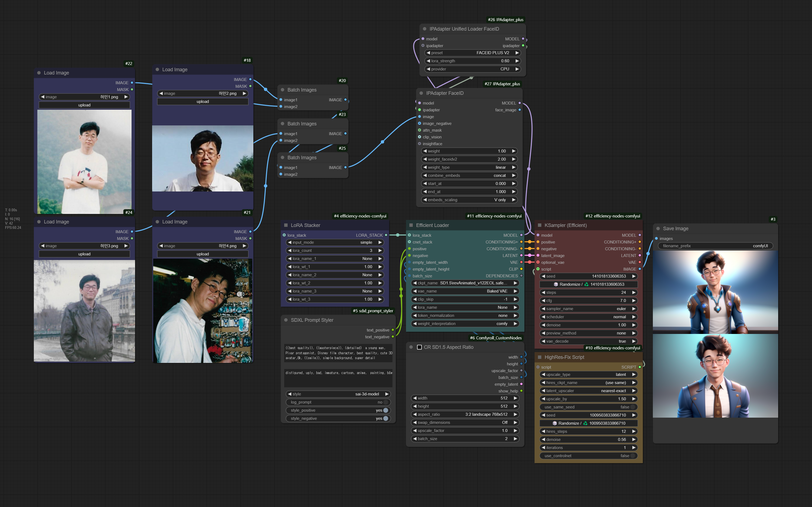
Task: Toggle log_prompt switch in SDXL Prompt Styler
Action: 385,402
